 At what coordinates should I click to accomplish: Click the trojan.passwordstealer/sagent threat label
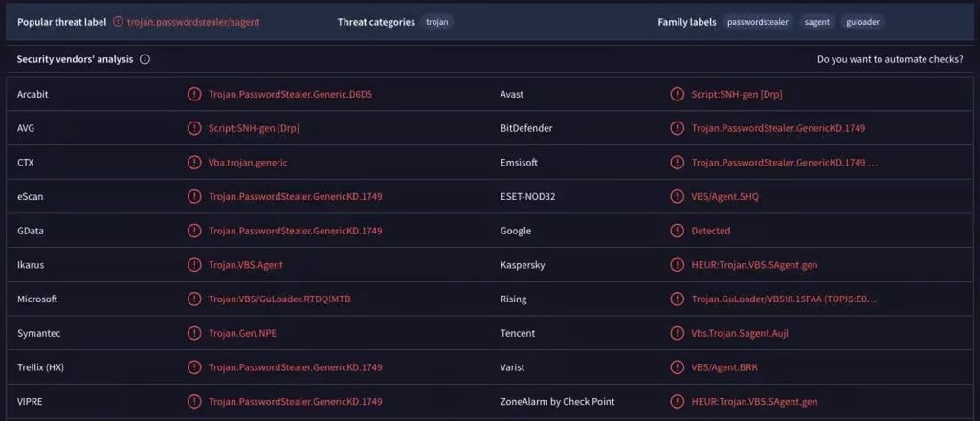pos(192,21)
